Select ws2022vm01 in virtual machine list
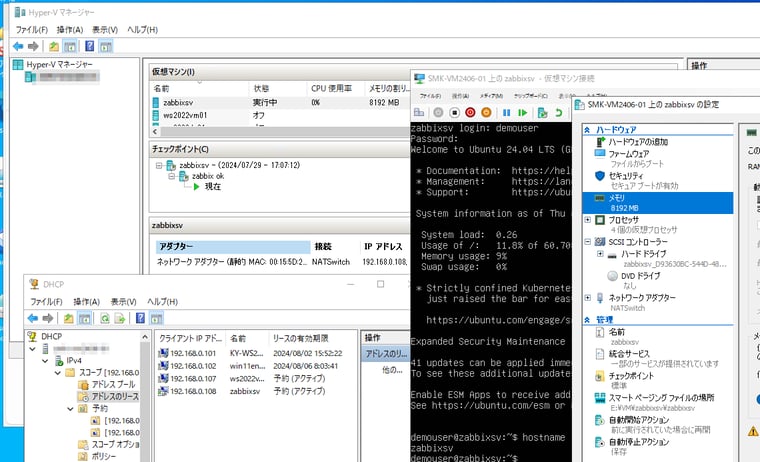Image resolution: width=760 pixels, height=462 pixels. click(280, 115)
